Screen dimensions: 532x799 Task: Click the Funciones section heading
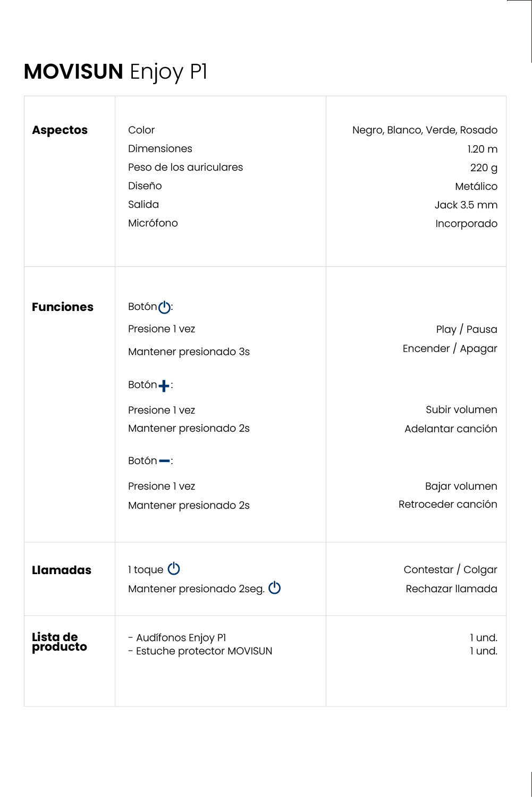point(63,307)
